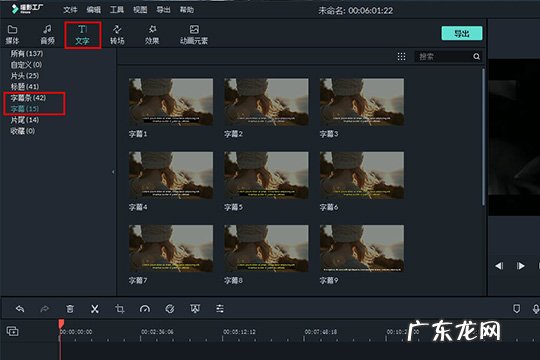Click the magnifier search icon

[x=477, y=56]
